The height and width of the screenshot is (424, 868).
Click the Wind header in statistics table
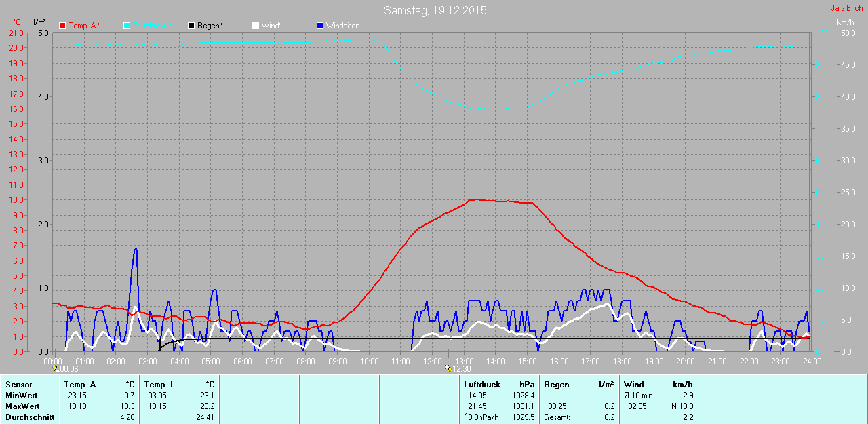pos(633,385)
